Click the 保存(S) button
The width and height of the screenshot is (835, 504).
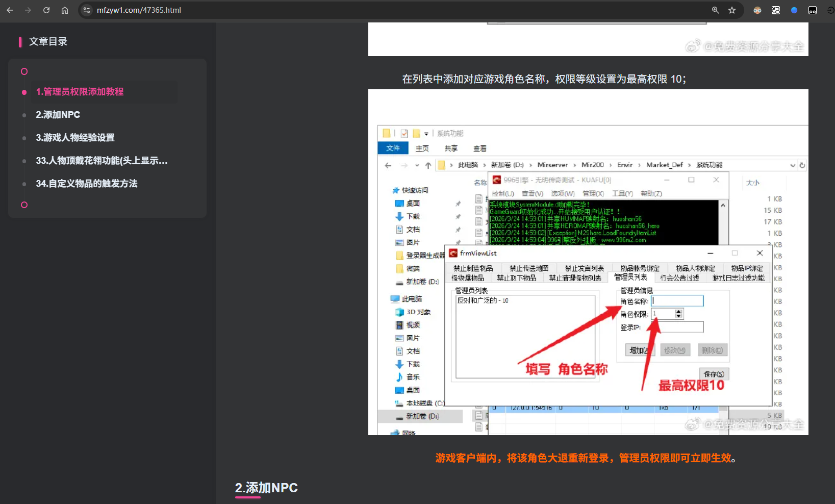pyautogui.click(x=714, y=374)
